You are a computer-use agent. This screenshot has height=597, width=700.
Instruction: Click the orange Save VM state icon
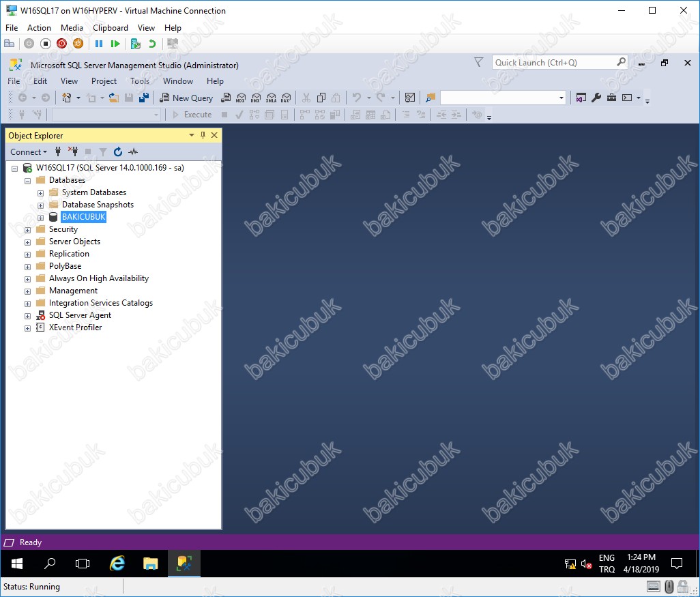coord(78,44)
